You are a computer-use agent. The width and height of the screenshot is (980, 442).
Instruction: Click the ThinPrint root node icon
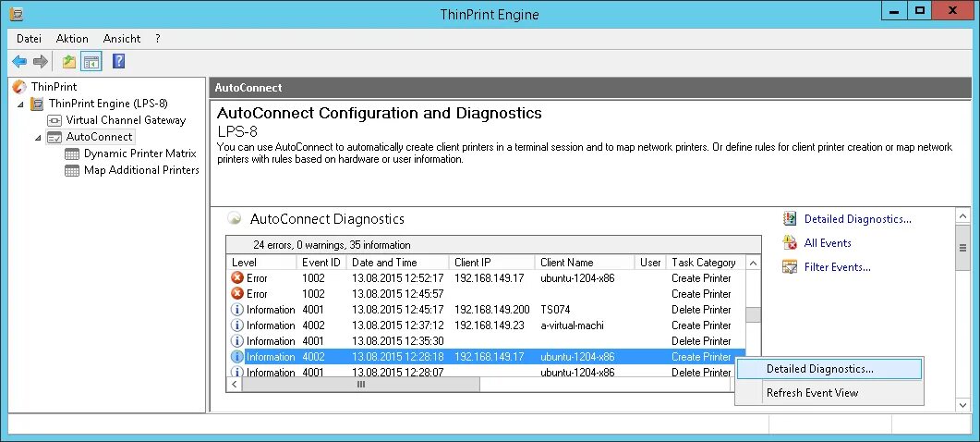(20, 86)
